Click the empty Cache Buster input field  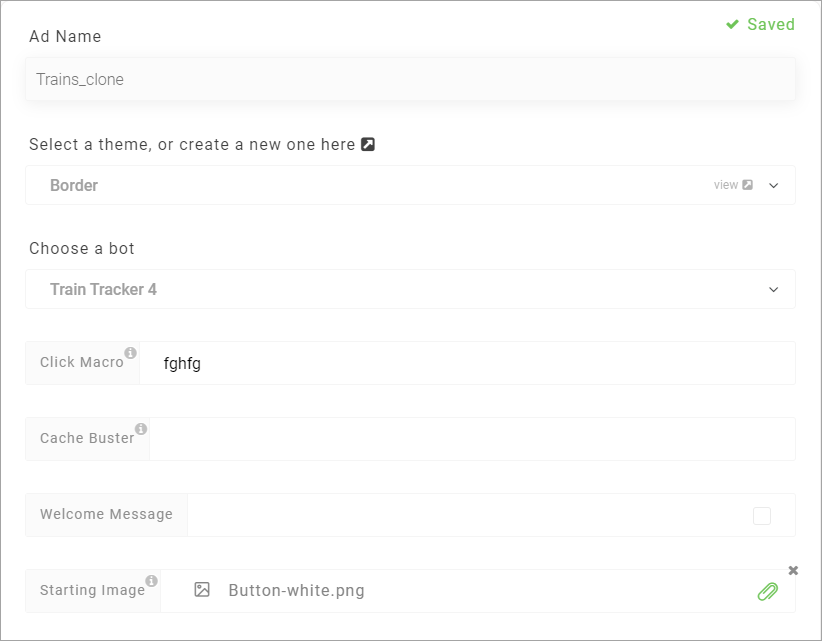click(x=472, y=439)
